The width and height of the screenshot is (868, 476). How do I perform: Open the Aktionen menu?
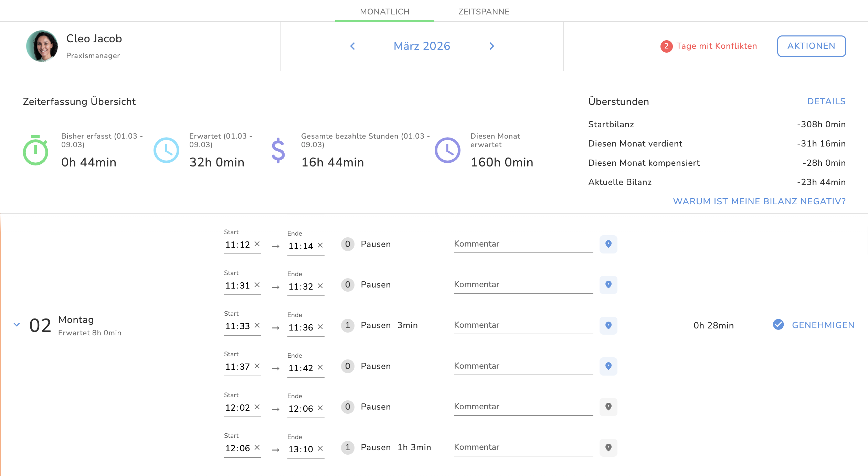tap(811, 46)
